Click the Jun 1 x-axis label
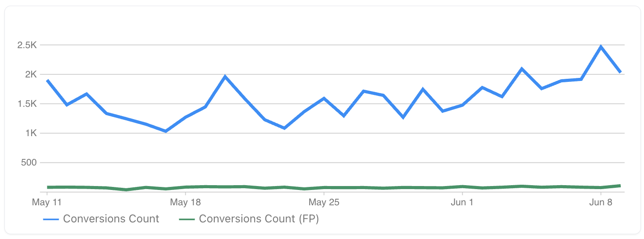This screenshot has width=644, height=239. [x=462, y=203]
